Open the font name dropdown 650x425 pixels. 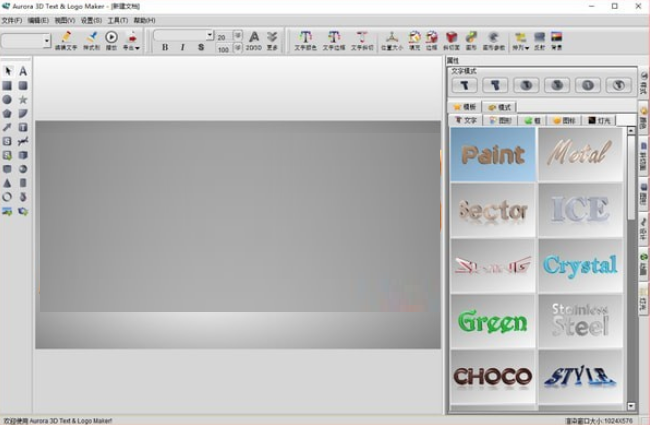coord(209,35)
